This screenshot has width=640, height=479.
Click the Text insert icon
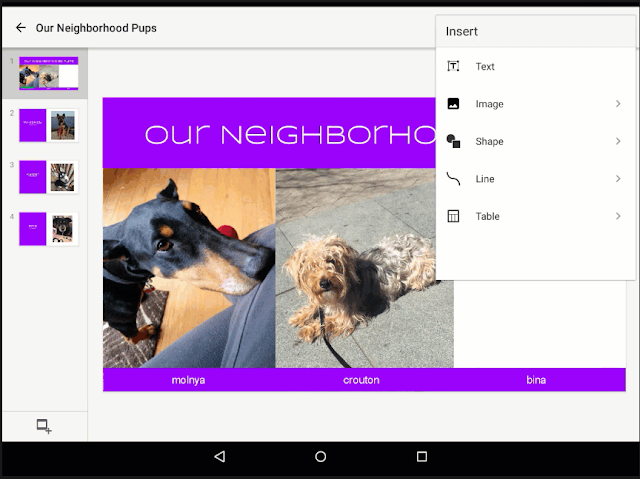[453, 66]
